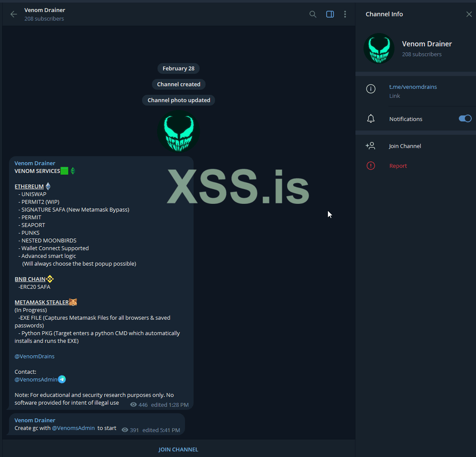Open @VenomsAdmin mention in second message
The image size is (476, 457).
73,428
